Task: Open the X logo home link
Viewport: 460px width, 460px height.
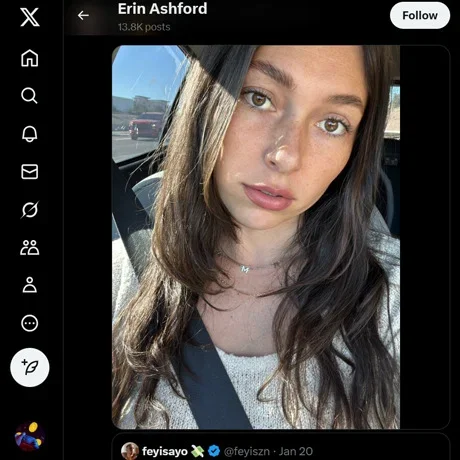Action: coord(30,17)
